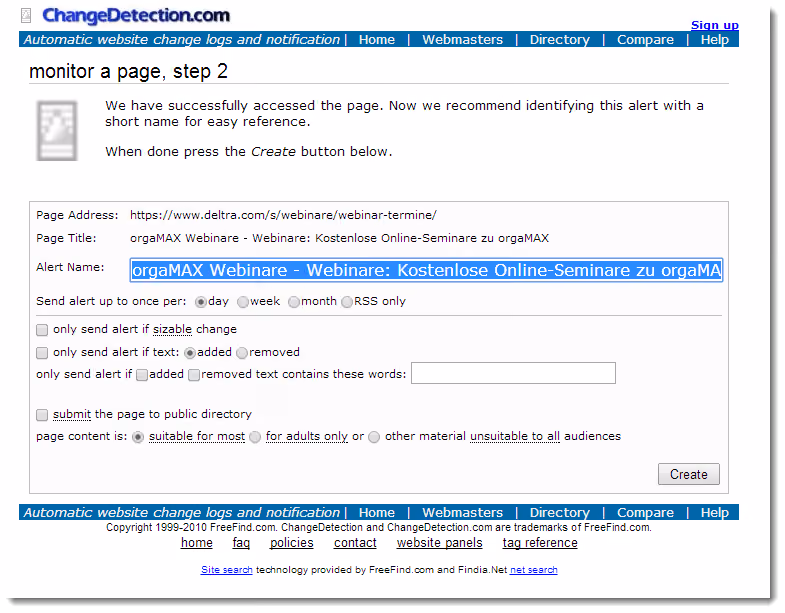Enable only send alert if sizable change
The image size is (785, 613).
click(42, 330)
